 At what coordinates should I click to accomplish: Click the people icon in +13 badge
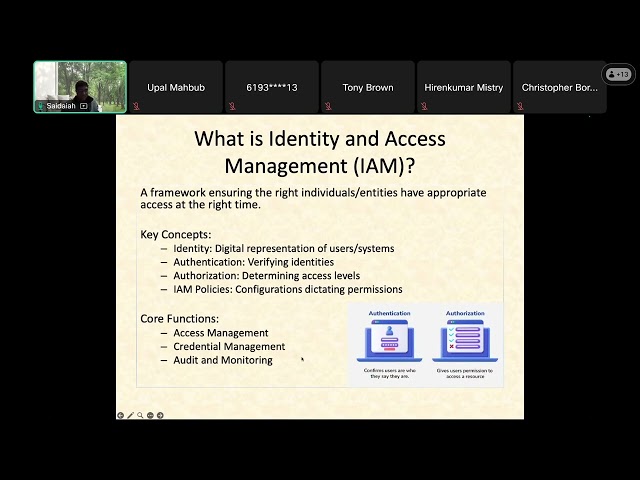(611, 74)
